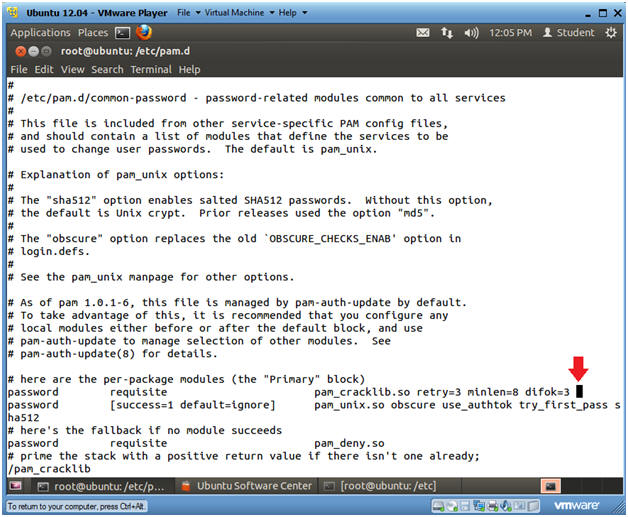628x517 pixels.
Task: Switch to root@ubuntu: /etc/p... taskbar window
Action: pyautogui.click(x=101, y=486)
